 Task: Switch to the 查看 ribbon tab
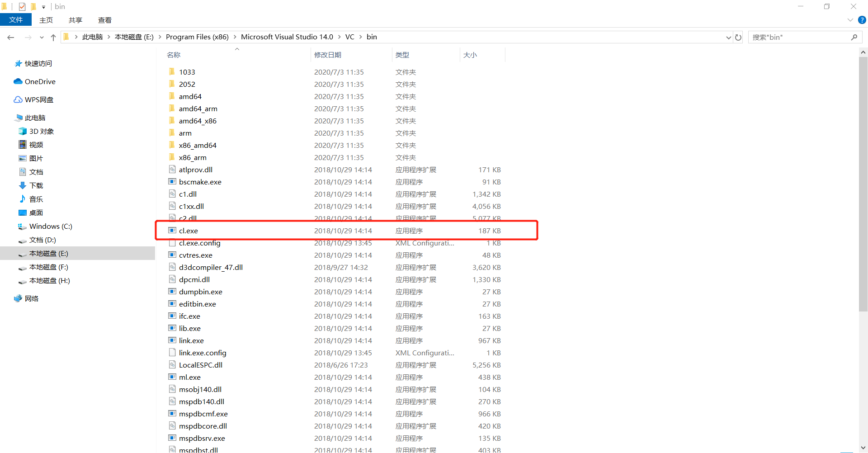[104, 20]
